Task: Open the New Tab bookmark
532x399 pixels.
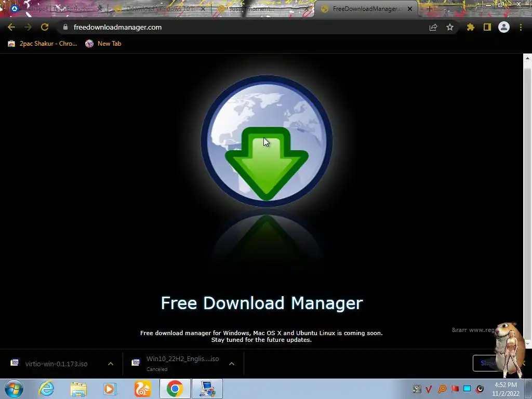Action: tap(103, 44)
